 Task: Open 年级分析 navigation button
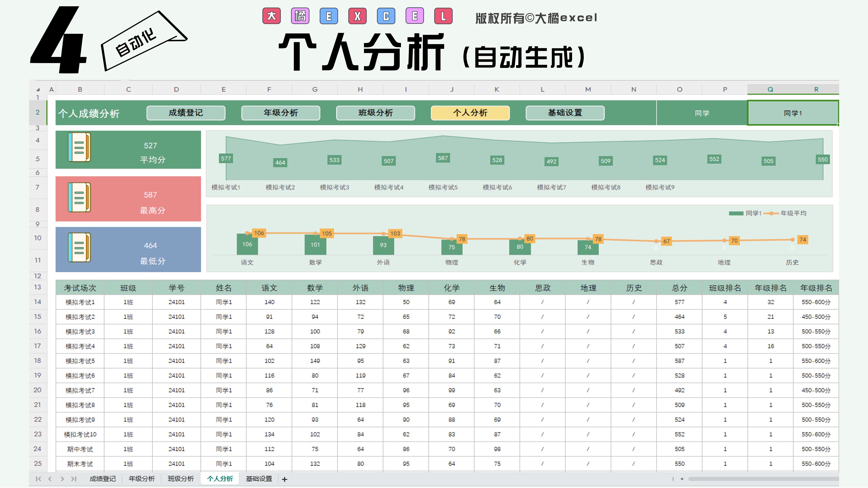coord(280,113)
